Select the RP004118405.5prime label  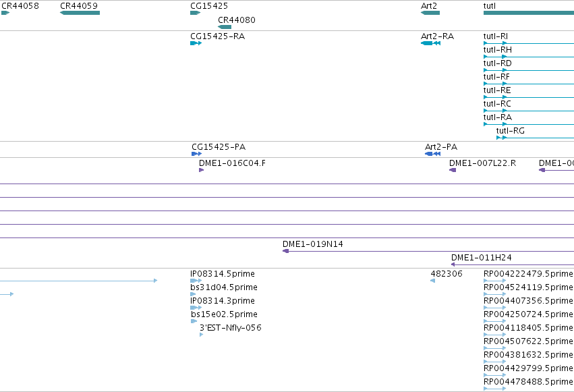pyautogui.click(x=528, y=328)
